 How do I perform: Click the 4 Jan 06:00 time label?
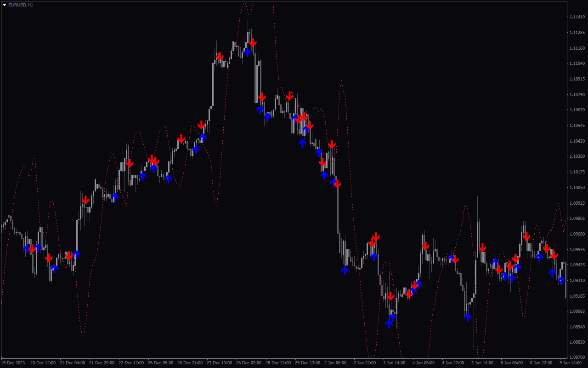(x=424, y=363)
